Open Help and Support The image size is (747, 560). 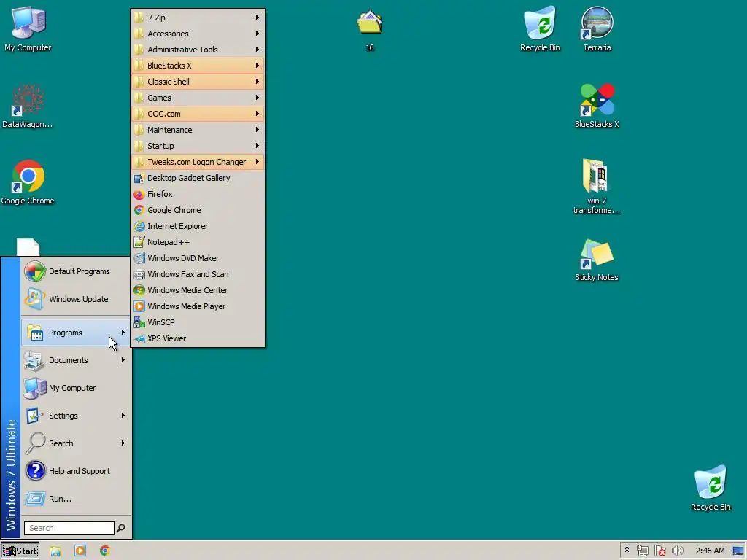tap(76, 471)
